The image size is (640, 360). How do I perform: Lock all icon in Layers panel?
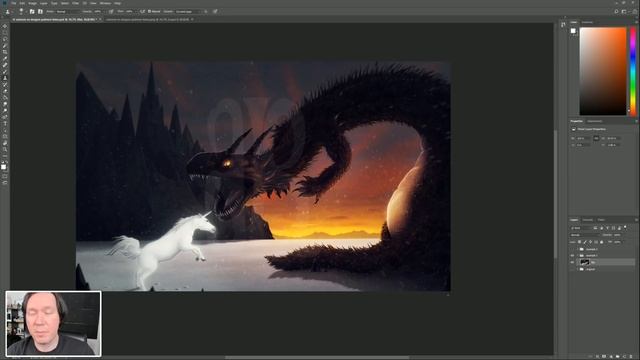(601, 242)
